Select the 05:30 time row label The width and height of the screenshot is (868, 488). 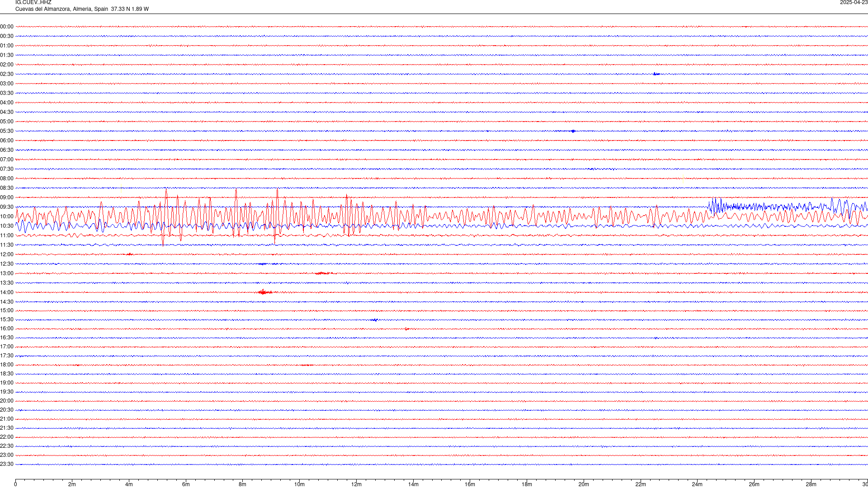coord(7,131)
